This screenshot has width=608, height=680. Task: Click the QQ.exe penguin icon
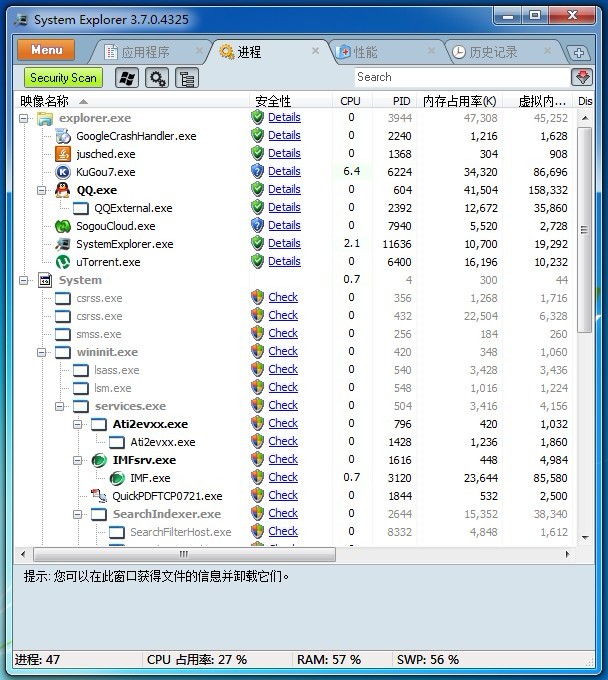pyautogui.click(x=63, y=190)
